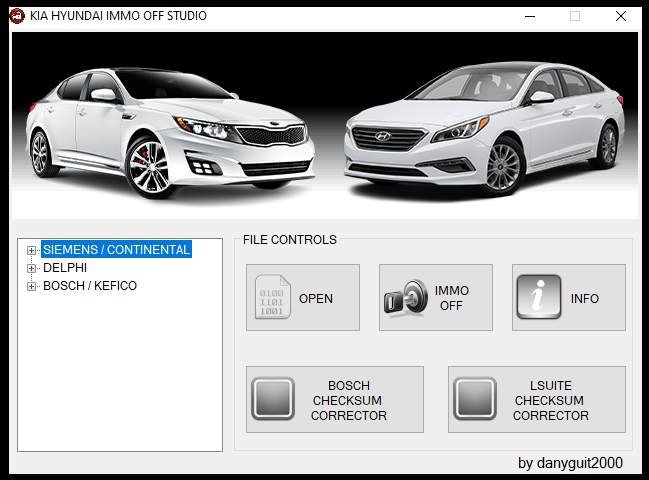Click the "by danyguit2000" credit text
The image size is (649, 480).
(x=570, y=463)
